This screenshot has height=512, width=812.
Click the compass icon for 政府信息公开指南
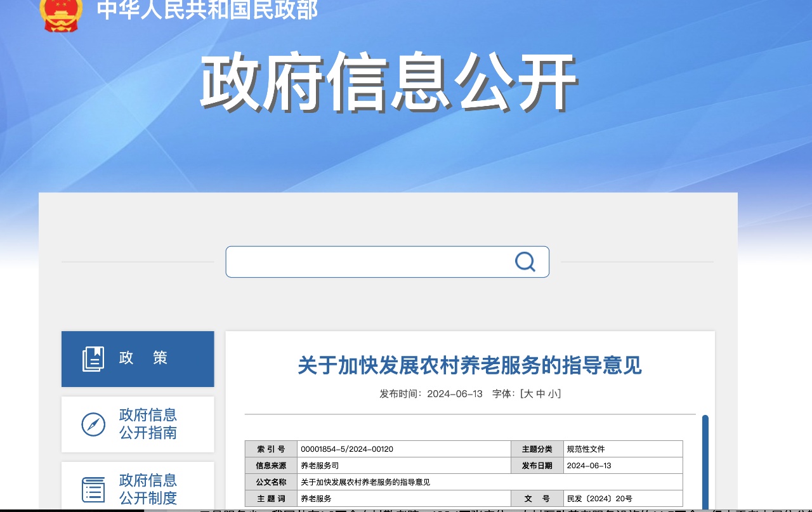93,424
